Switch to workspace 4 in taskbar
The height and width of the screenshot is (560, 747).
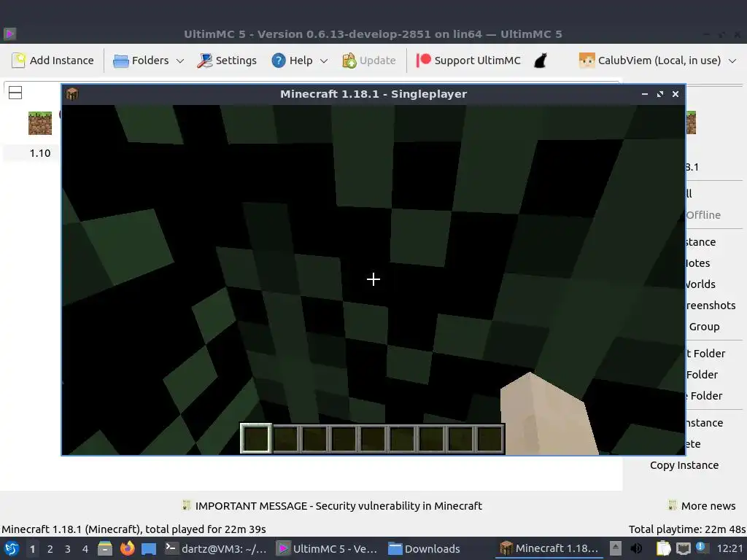pyautogui.click(x=85, y=549)
